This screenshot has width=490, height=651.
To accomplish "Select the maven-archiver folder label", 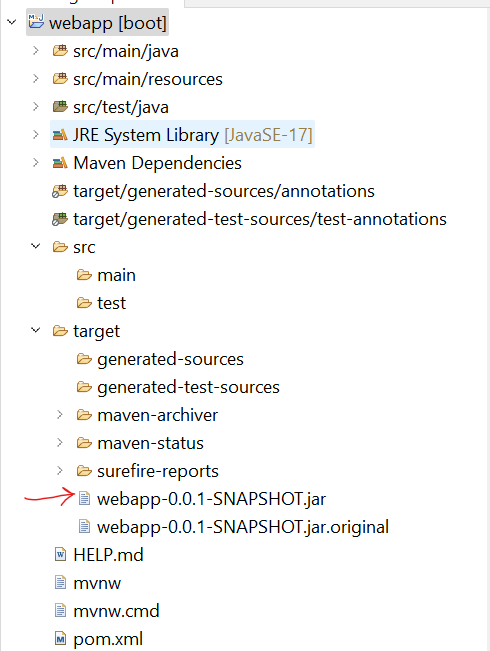I will [157, 415].
